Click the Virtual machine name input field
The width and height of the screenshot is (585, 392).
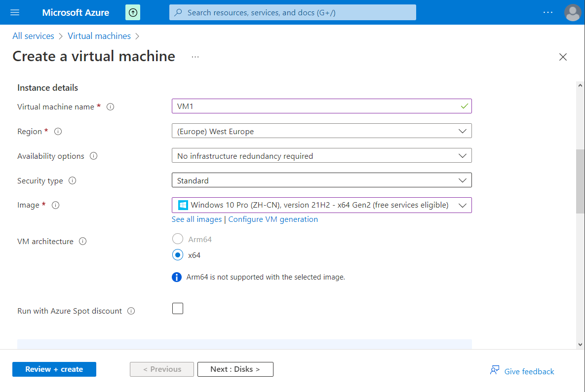pyautogui.click(x=321, y=106)
